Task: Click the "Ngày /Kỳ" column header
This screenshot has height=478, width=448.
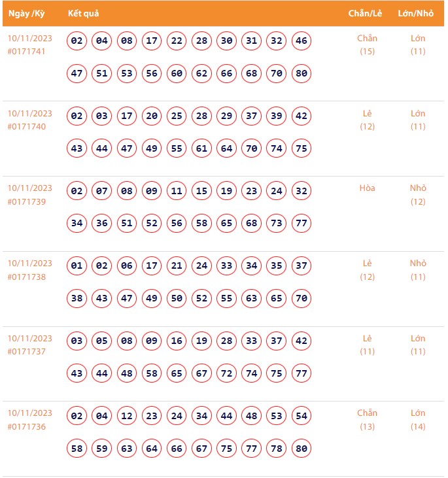Action: pyautogui.click(x=27, y=14)
